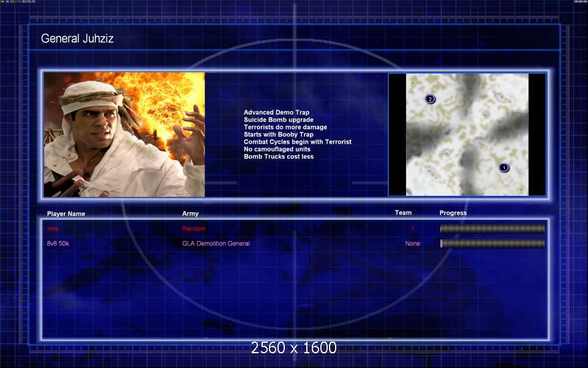588x368 pixels.
Task: Click the snowy map preview thumbnail
Action: pyautogui.click(x=467, y=134)
